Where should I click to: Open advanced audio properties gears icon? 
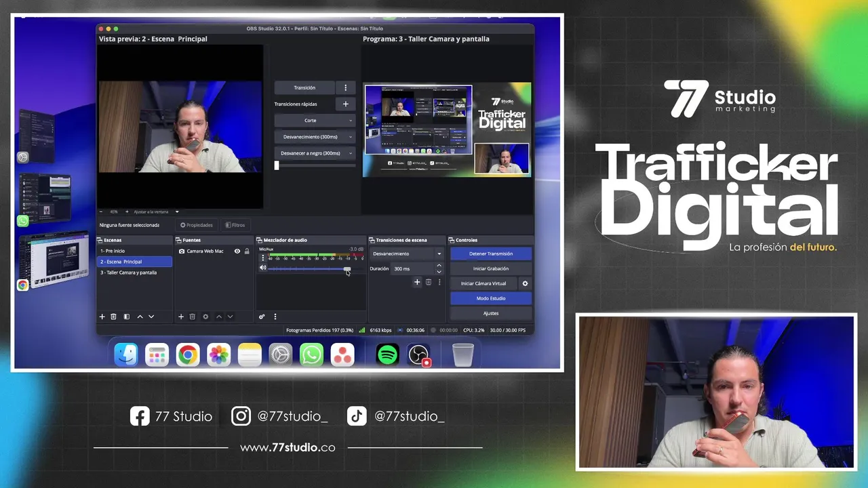coord(262,317)
